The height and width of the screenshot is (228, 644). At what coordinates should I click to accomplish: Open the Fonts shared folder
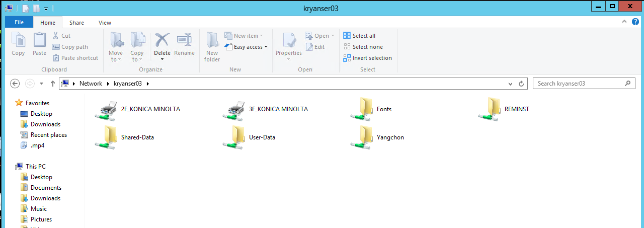pos(371,109)
